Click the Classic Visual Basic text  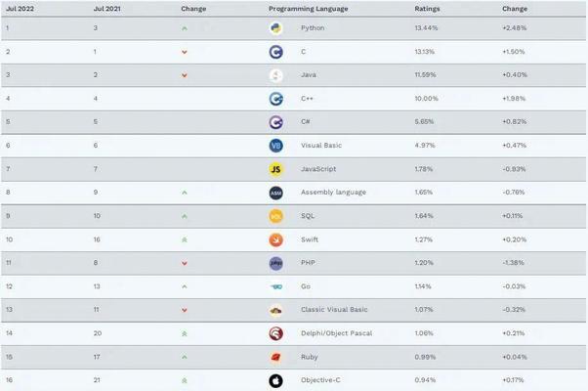[x=333, y=310]
